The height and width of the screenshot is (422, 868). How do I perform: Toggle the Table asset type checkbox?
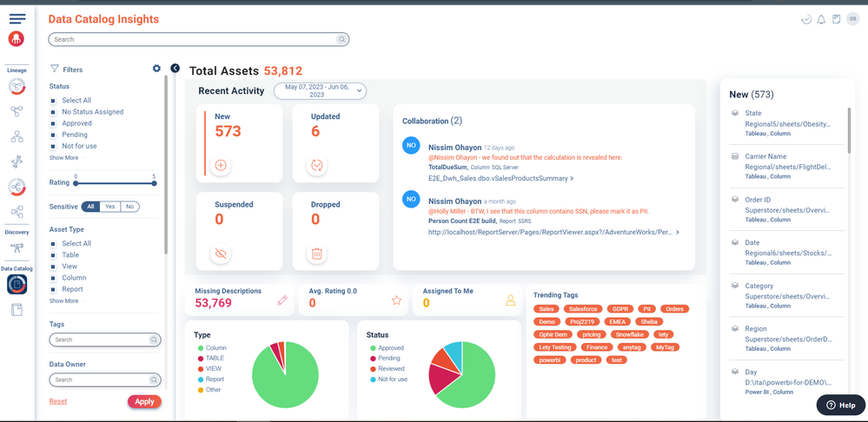coord(53,255)
